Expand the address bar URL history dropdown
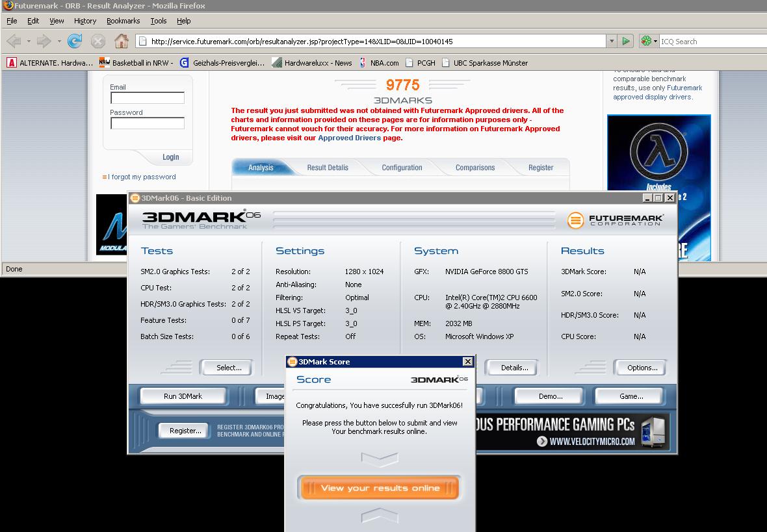767x532 pixels. click(612, 41)
